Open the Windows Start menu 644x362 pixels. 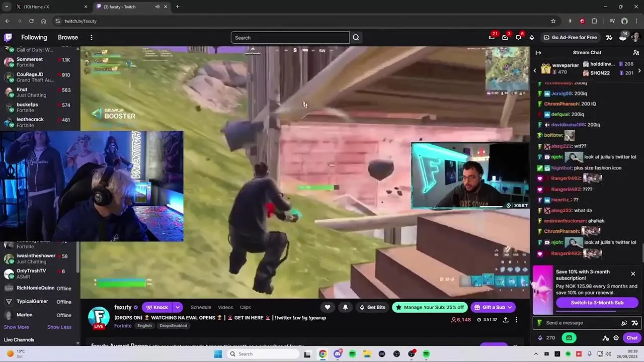pyautogui.click(x=218, y=354)
